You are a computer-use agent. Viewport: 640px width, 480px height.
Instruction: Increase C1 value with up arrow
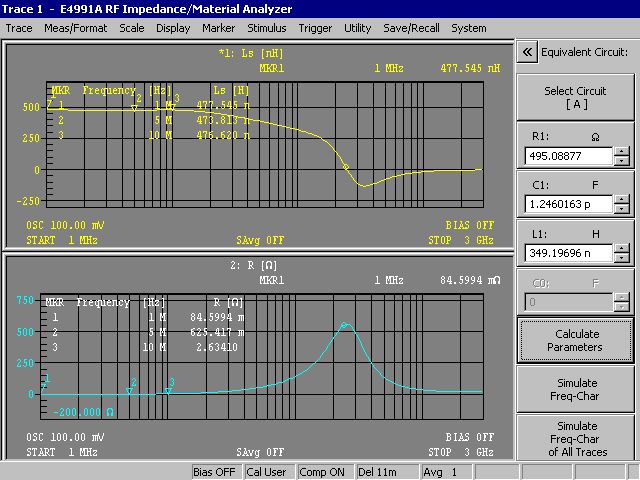621,199
